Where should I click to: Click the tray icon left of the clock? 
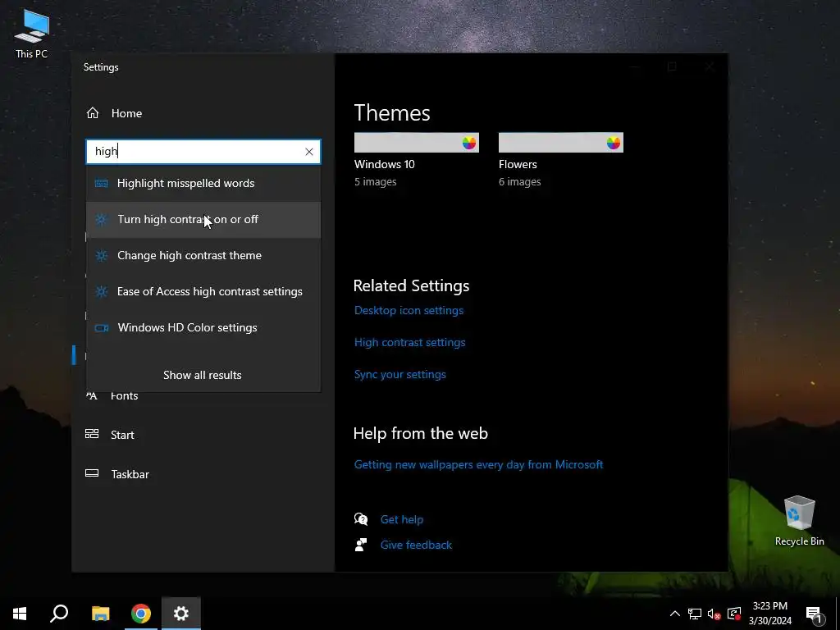[734, 614]
